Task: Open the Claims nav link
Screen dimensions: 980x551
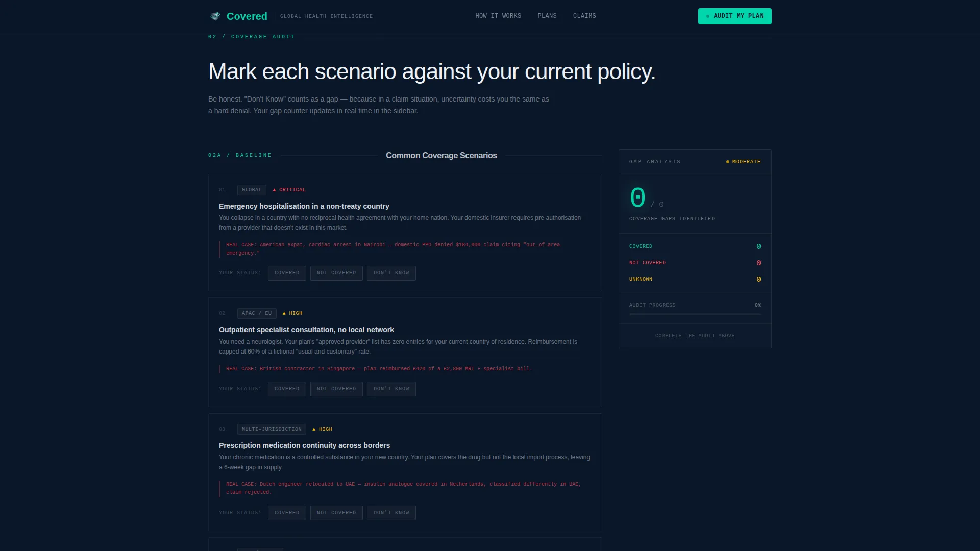Action: tap(584, 16)
